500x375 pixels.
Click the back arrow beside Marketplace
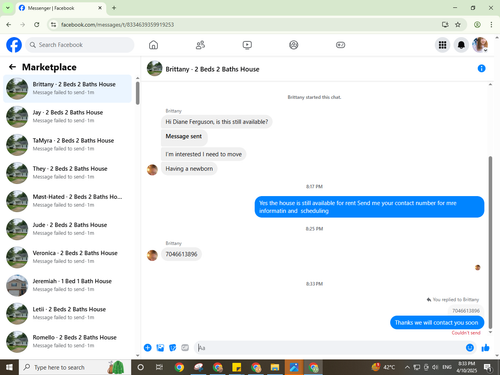click(x=12, y=67)
